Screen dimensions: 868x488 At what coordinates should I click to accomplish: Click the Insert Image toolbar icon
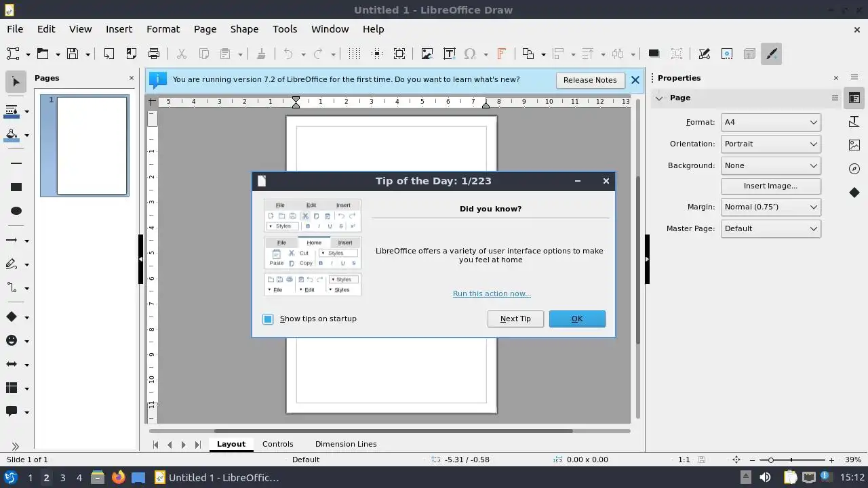(x=427, y=54)
